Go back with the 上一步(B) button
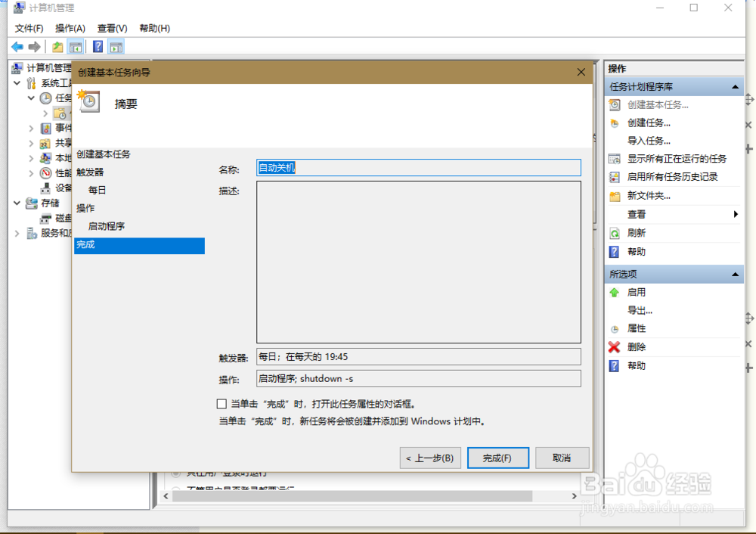 430,458
